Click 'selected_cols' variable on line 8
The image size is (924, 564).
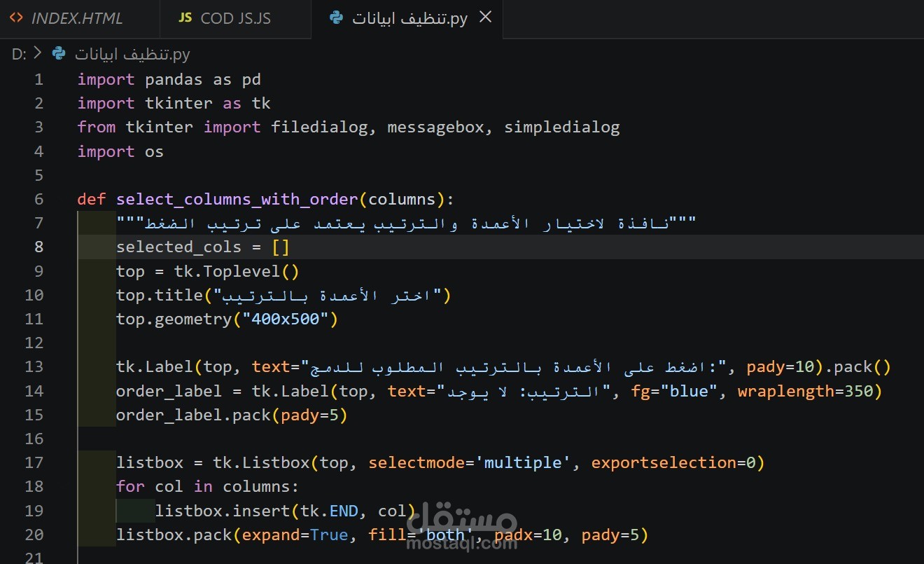coord(178,247)
